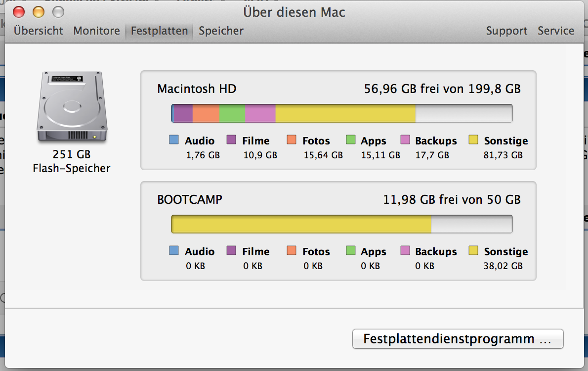Open the Service link
The width and height of the screenshot is (588, 371).
pos(556,31)
